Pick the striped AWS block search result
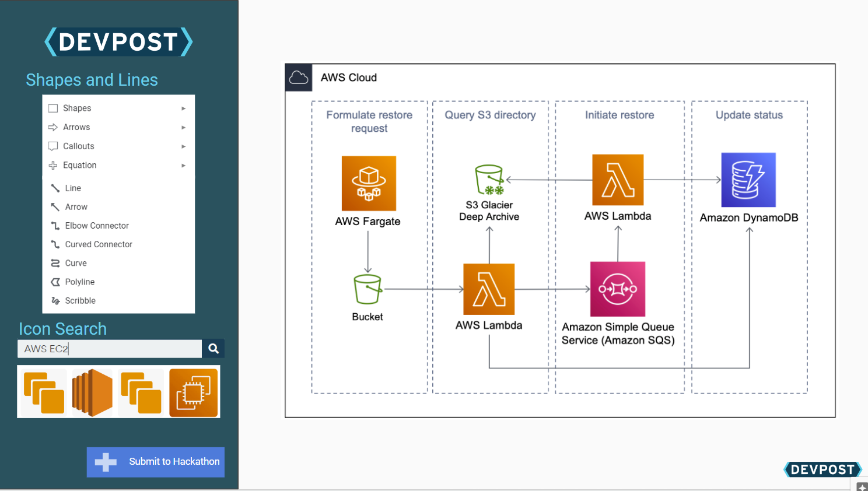This screenshot has height=491, width=868. click(92, 392)
